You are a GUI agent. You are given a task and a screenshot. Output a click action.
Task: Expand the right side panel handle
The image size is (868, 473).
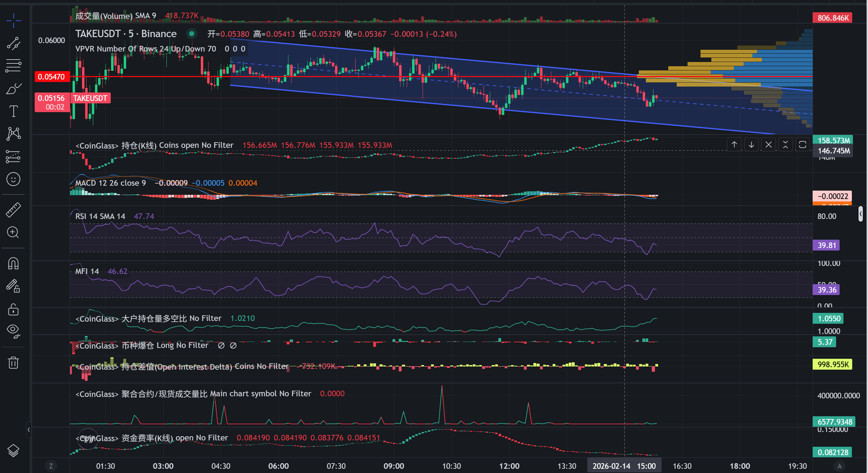coord(860,214)
